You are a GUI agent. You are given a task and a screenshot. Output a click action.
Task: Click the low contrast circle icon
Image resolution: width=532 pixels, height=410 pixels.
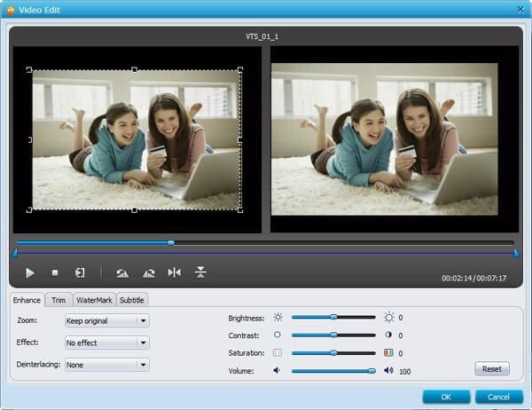click(x=278, y=335)
